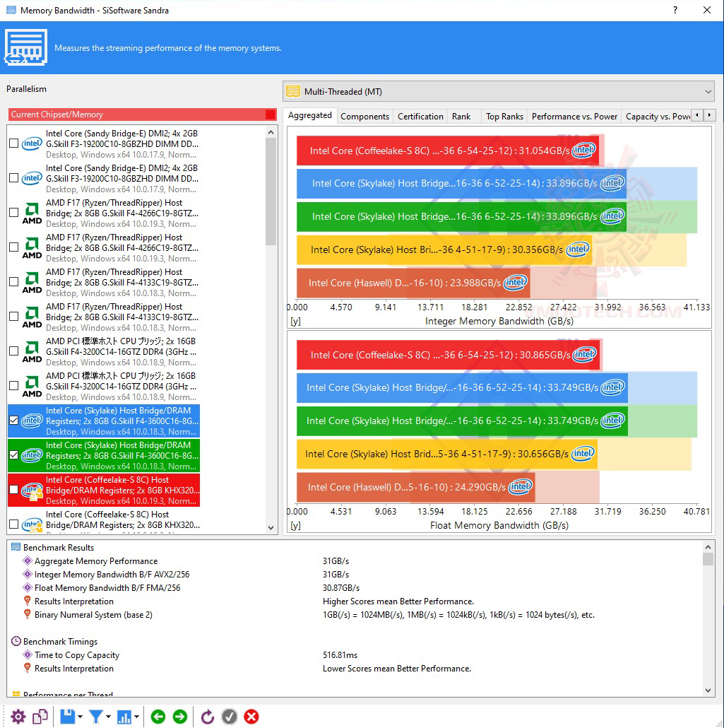The image size is (724, 728).
Task: Click the green 33.749GB/s Skylake float bar
Action: tap(462, 421)
